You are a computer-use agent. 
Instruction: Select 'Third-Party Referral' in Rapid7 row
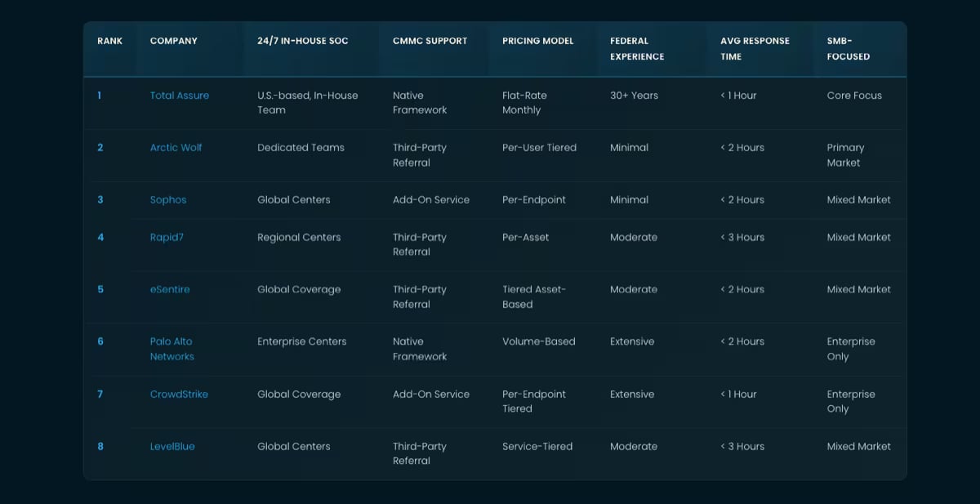420,245
